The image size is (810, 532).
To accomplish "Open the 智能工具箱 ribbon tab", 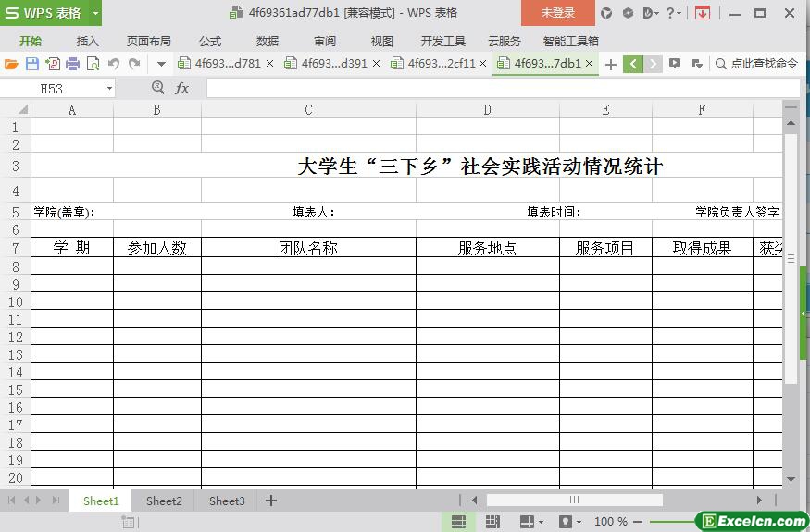I will pos(571,42).
